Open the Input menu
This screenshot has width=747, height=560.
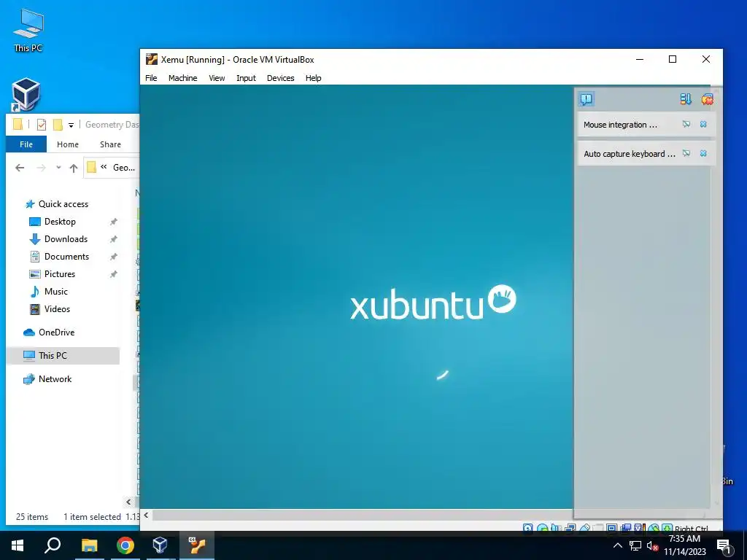(246, 78)
